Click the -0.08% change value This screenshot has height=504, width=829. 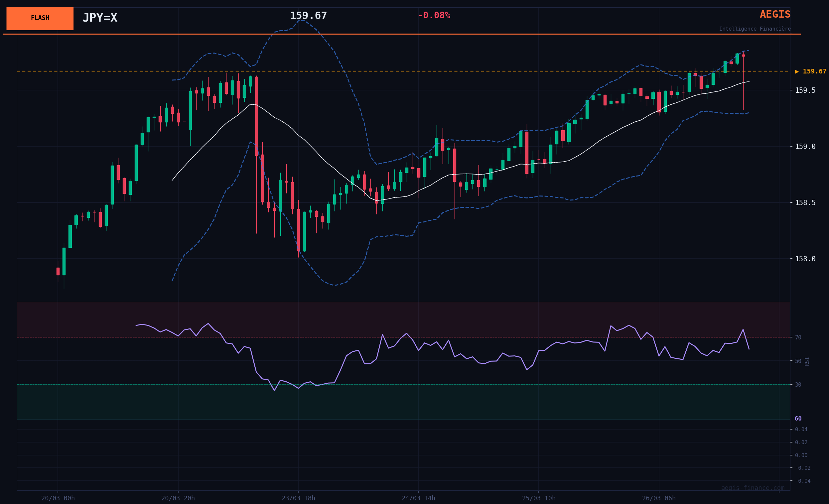434,16
